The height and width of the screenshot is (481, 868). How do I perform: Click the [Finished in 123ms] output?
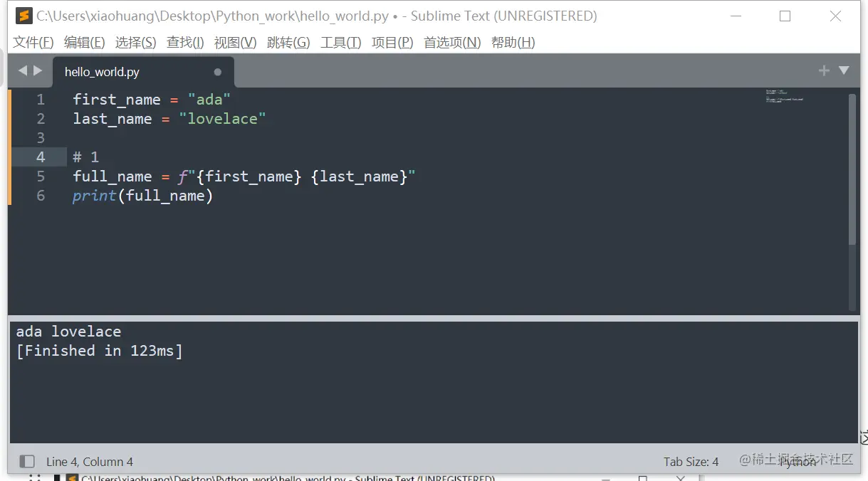99,351
